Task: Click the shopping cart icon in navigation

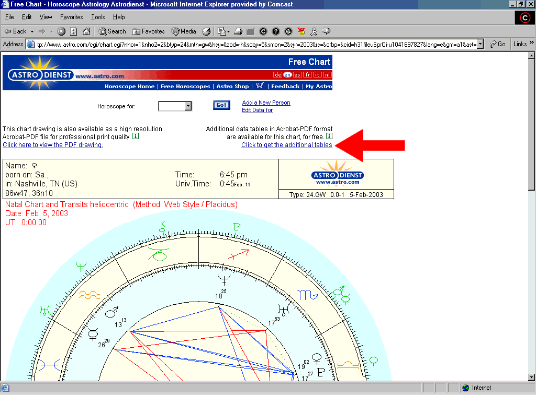Action: (x=259, y=86)
